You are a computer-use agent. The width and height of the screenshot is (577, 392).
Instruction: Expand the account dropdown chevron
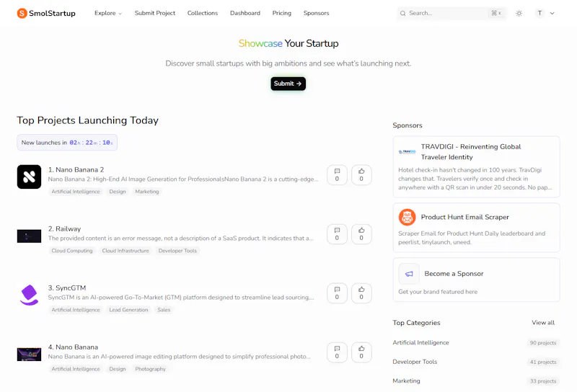coord(552,13)
